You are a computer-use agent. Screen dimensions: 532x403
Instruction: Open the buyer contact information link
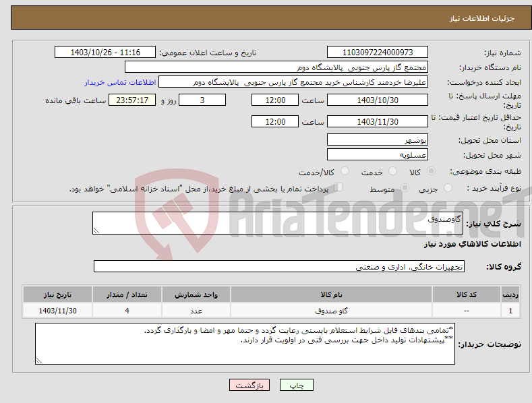120,82
